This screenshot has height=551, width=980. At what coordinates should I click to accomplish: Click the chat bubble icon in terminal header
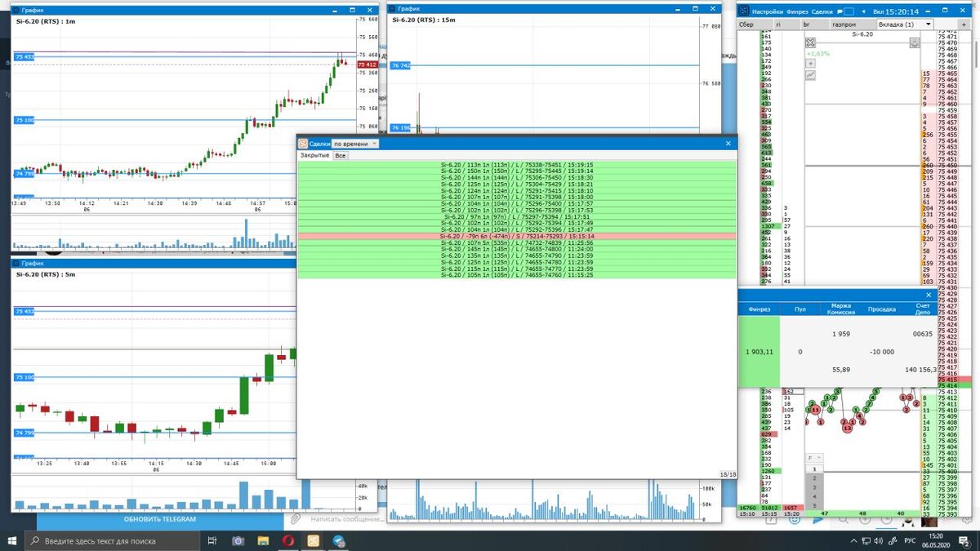click(839, 12)
